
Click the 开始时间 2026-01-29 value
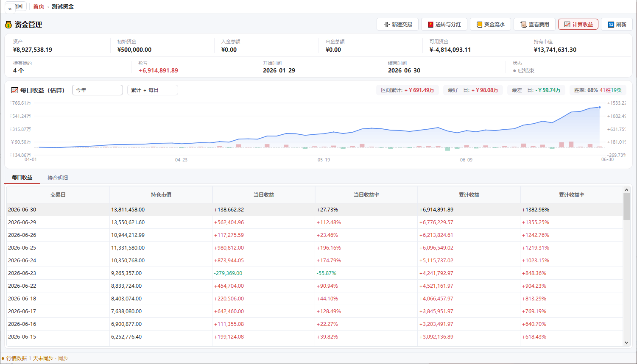pos(279,70)
